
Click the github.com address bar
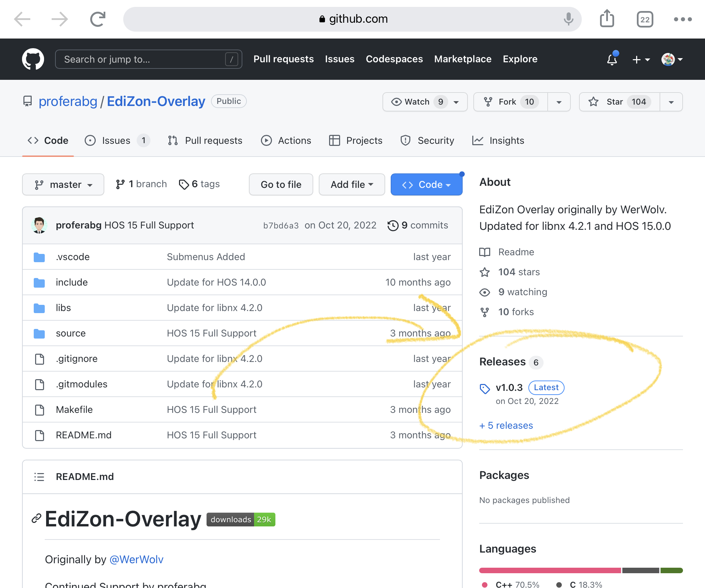[352, 19]
